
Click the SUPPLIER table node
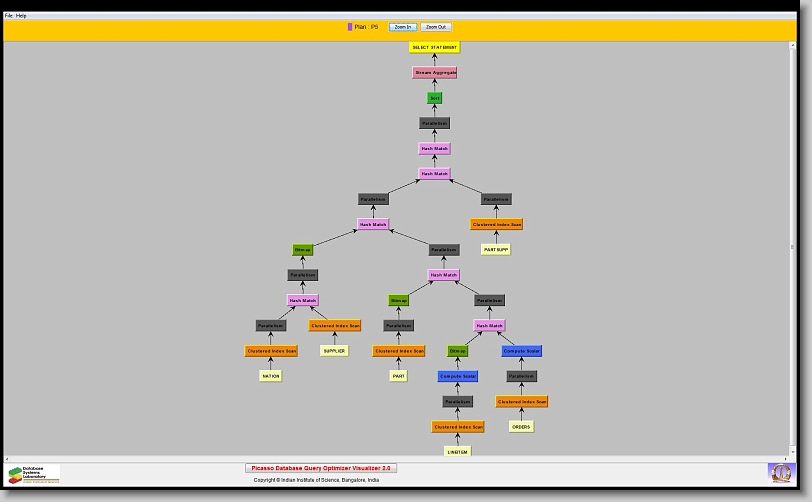coord(334,351)
